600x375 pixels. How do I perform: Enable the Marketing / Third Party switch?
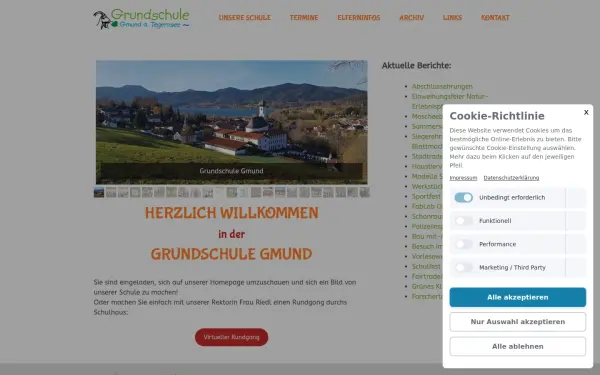[x=463, y=267]
